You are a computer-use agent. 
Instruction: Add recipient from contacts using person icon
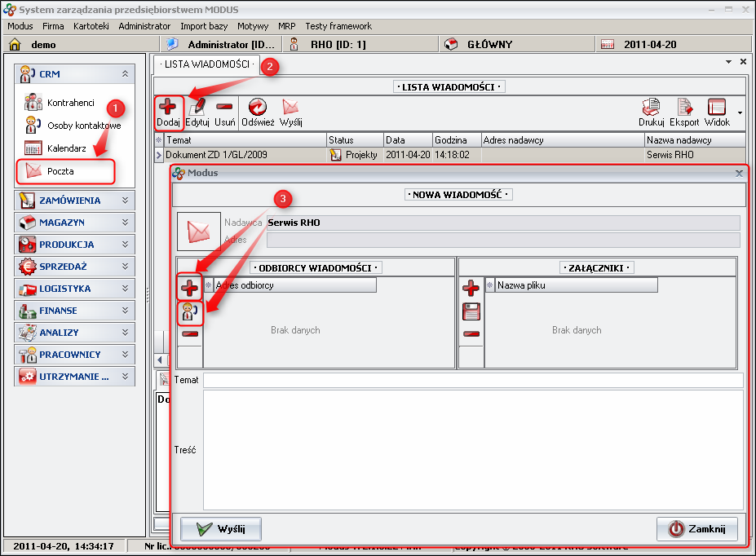(x=190, y=311)
